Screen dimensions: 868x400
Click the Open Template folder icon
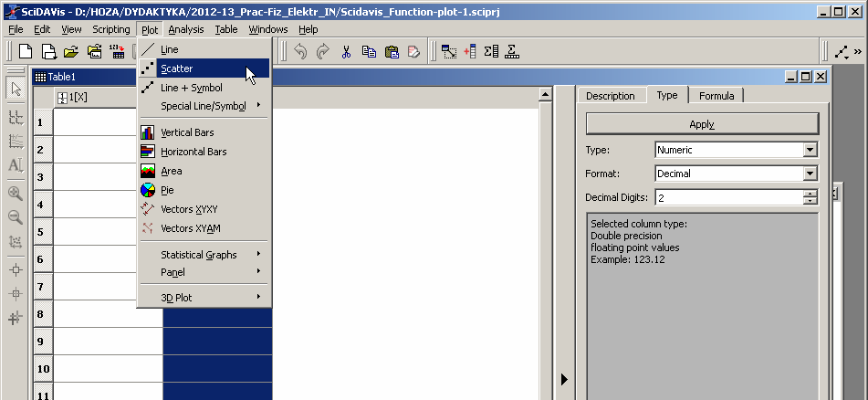94,51
